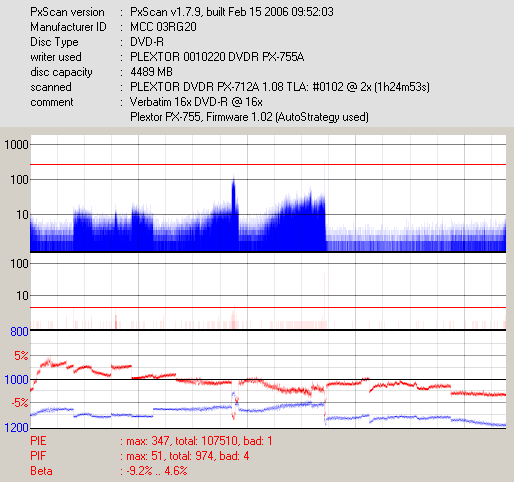
Task: Select the PX-755A writer used value
Action: click(217, 57)
